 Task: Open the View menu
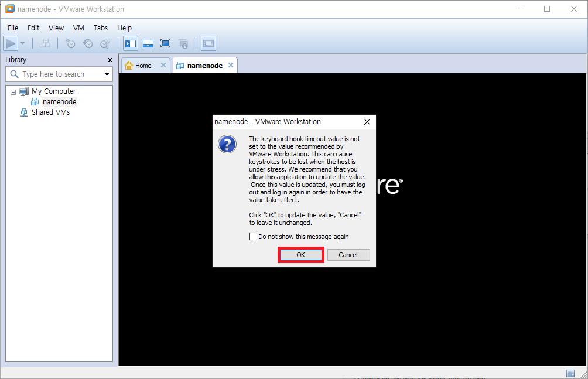point(56,28)
